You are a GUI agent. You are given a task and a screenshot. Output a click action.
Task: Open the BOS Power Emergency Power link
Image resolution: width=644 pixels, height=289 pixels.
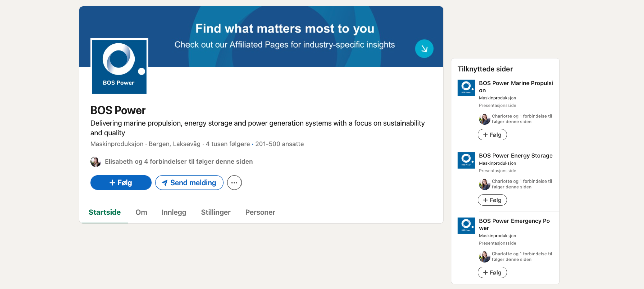[514, 224]
